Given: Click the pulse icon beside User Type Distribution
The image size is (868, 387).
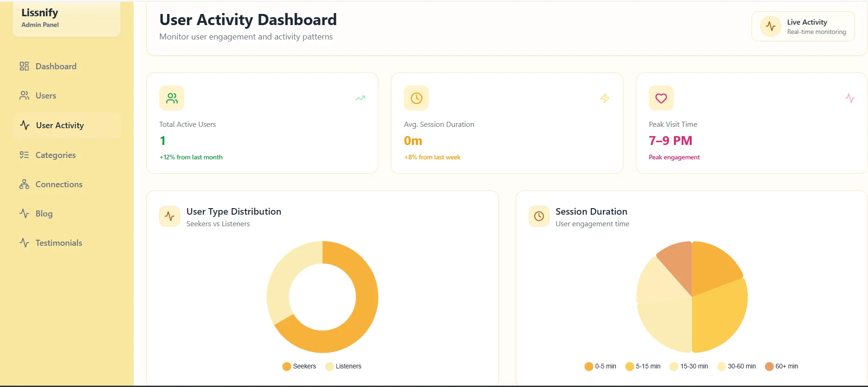Looking at the screenshot, I should click(x=169, y=216).
